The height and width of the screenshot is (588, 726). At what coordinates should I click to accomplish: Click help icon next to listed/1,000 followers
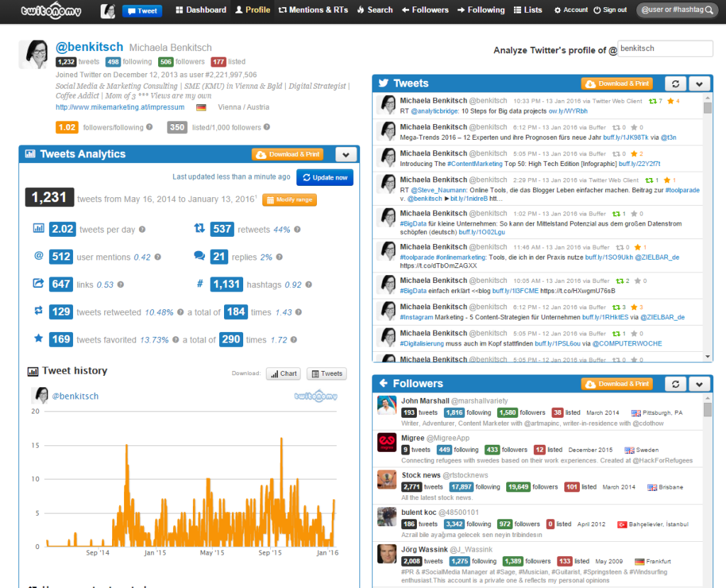coord(267,127)
